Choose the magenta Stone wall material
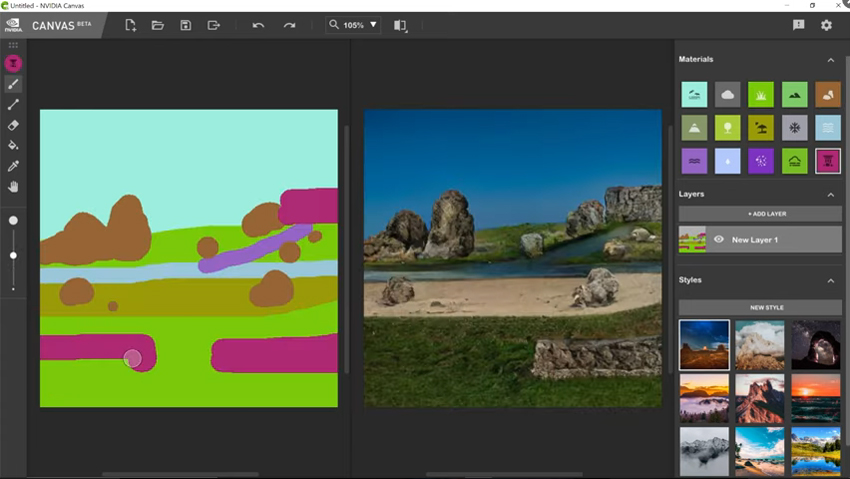The width and height of the screenshot is (850, 479). point(828,161)
